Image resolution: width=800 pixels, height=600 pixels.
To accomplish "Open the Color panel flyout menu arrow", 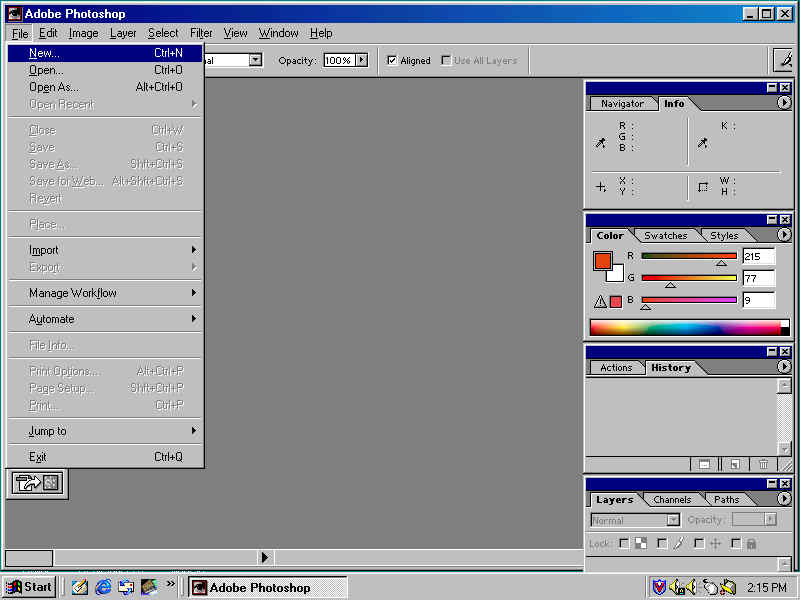I will tap(784, 235).
